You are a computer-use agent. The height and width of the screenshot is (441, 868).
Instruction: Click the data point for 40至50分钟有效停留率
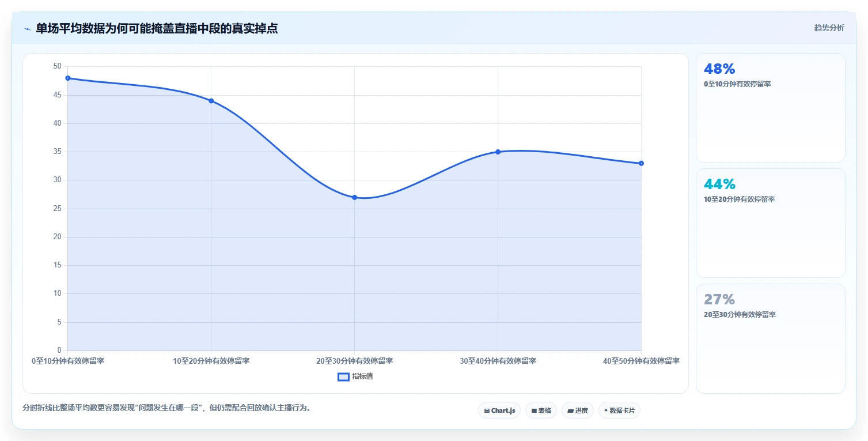(641, 163)
